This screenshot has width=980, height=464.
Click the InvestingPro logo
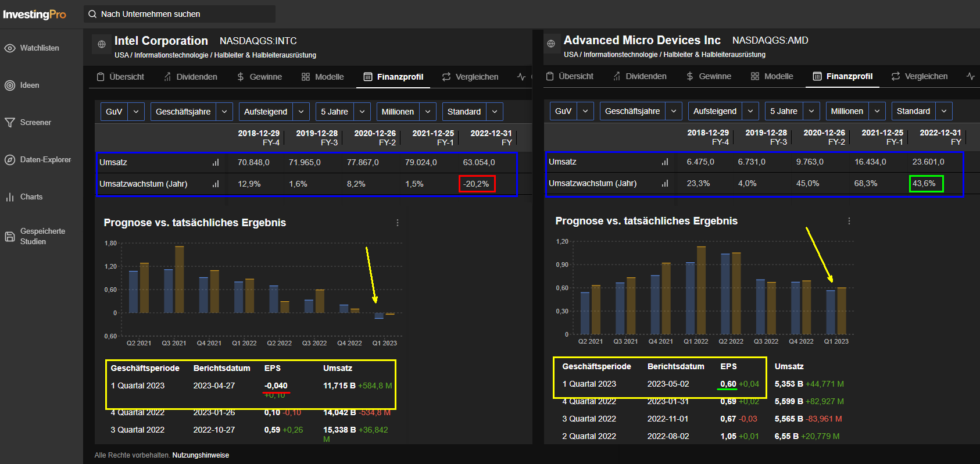pyautogui.click(x=34, y=14)
